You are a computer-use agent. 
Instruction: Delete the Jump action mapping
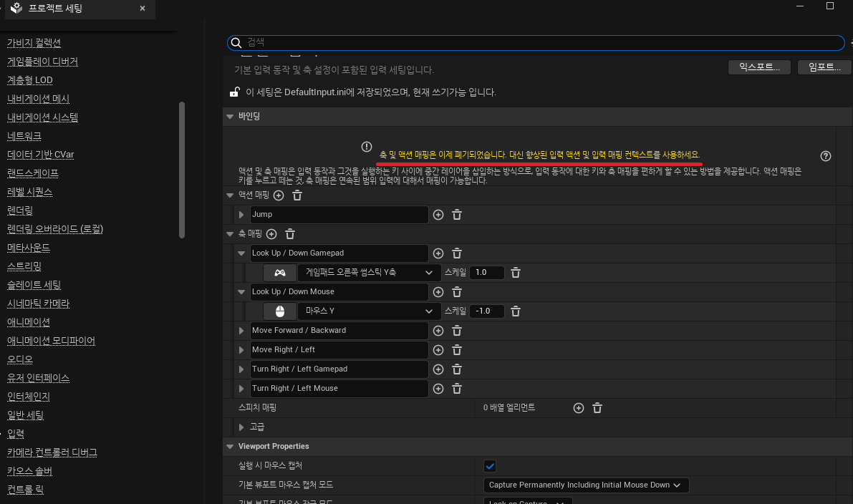457,215
